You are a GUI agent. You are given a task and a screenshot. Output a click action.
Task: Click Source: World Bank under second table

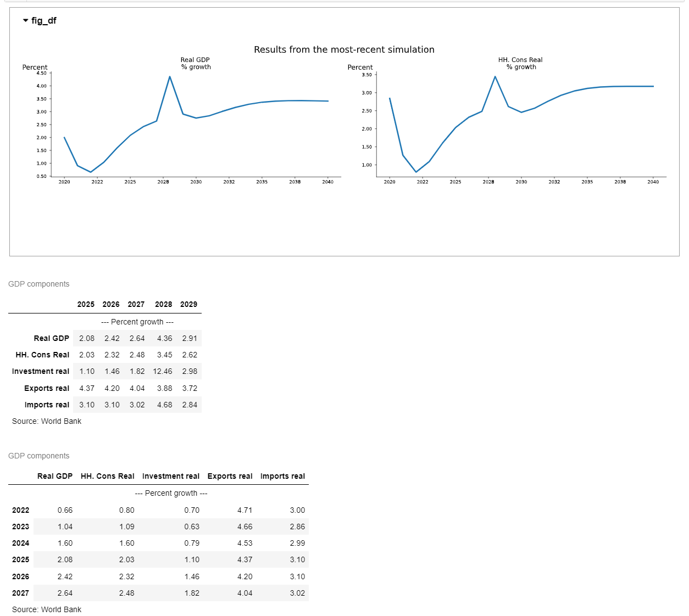coord(47,609)
